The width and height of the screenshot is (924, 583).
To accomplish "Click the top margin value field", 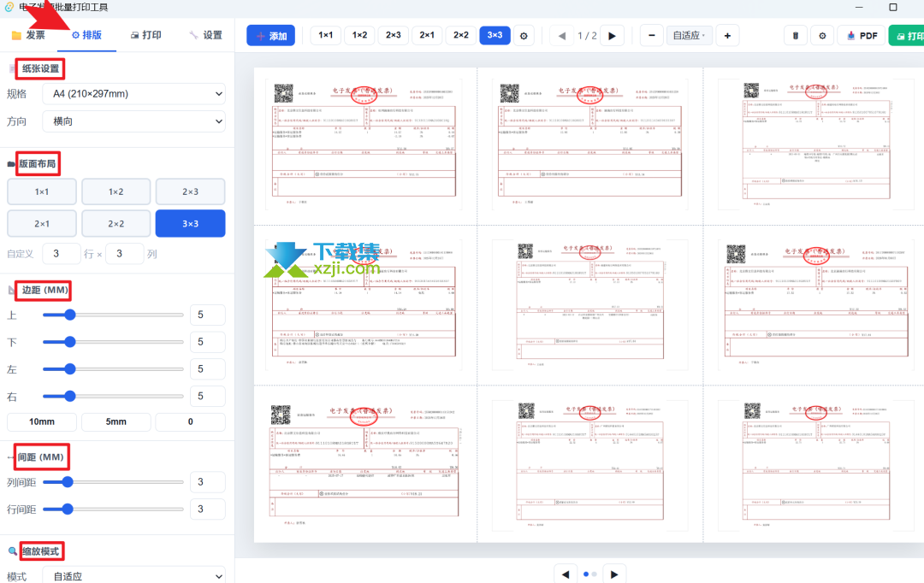I will click(x=207, y=315).
